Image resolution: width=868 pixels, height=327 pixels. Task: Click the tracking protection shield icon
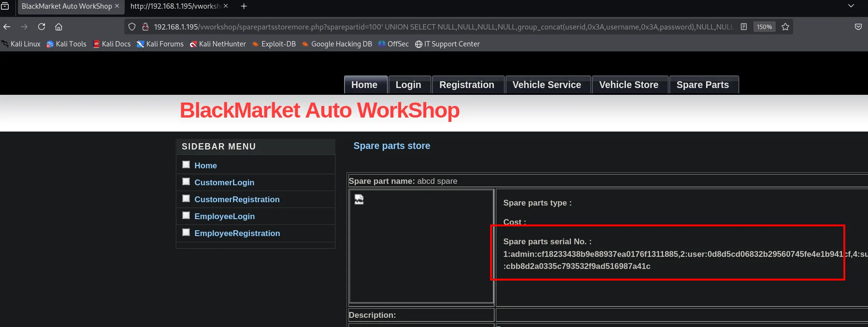[x=132, y=27]
